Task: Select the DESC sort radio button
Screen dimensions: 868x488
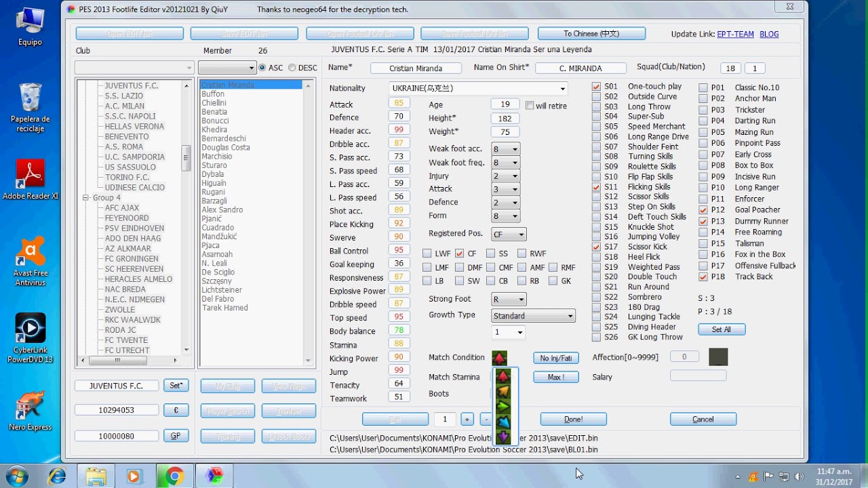Action: pyautogui.click(x=292, y=68)
